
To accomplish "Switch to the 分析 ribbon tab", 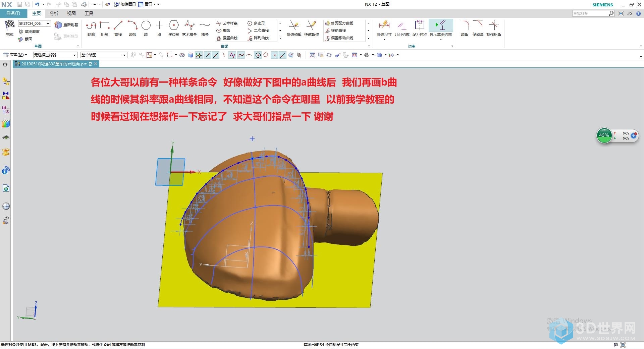I will (x=54, y=13).
